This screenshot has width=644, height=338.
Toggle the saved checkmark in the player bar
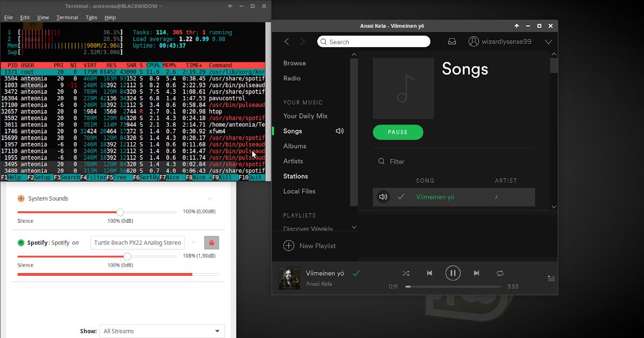(356, 274)
